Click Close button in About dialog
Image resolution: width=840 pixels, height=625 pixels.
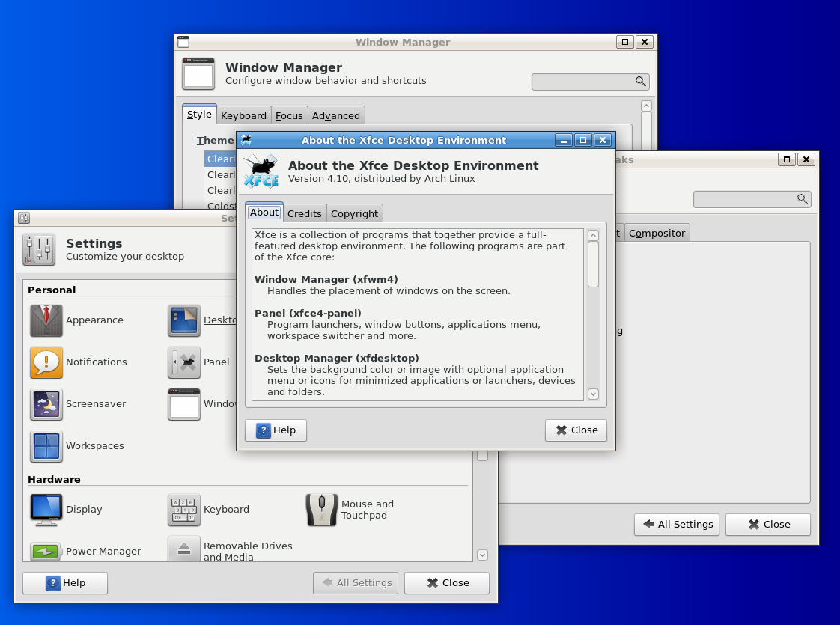tap(576, 430)
